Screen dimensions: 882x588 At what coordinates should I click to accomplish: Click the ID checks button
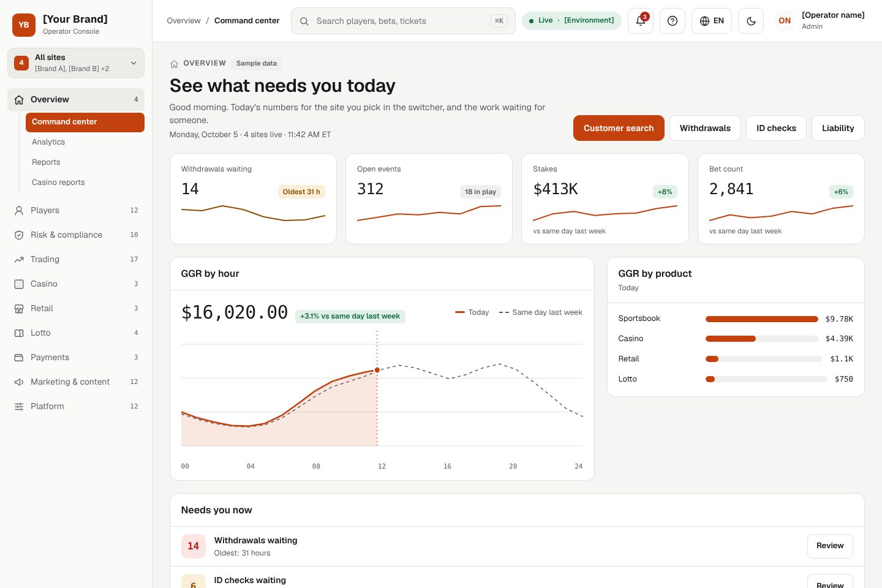pos(776,128)
